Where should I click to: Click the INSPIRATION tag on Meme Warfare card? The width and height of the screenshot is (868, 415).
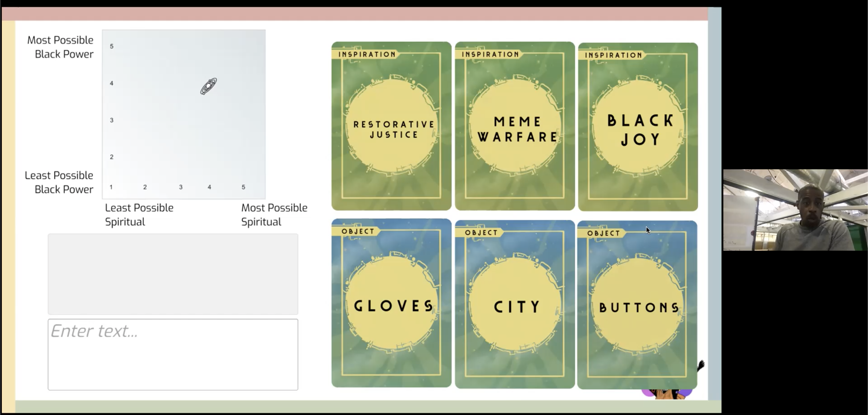tap(490, 54)
